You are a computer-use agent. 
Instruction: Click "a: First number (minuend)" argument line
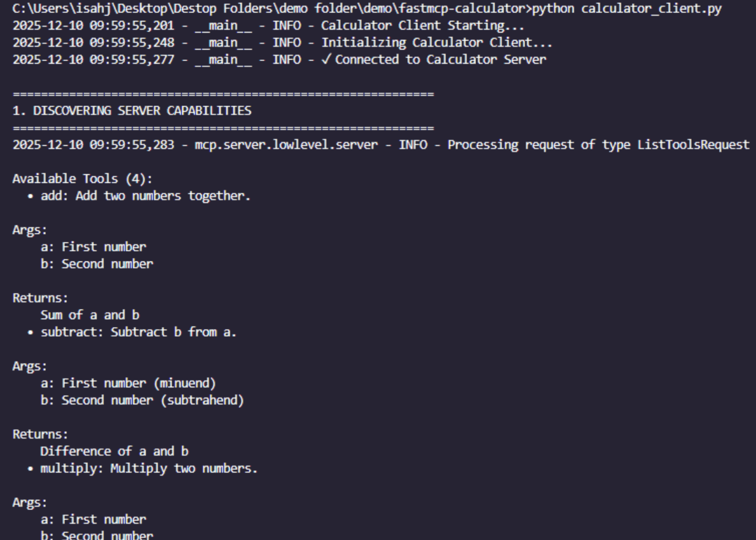[128, 383]
